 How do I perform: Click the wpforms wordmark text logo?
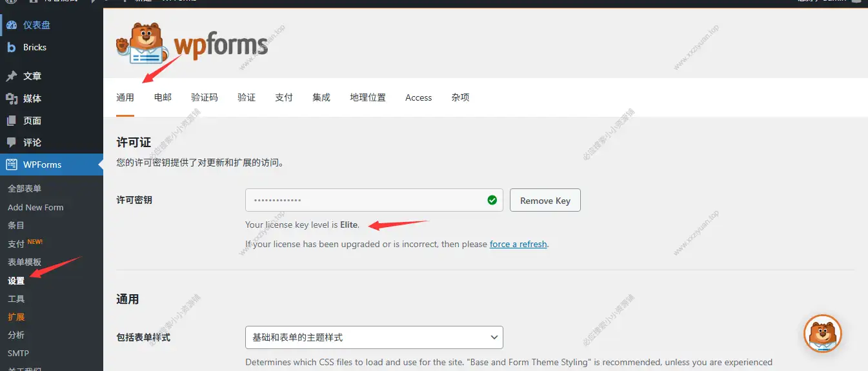pyautogui.click(x=221, y=46)
